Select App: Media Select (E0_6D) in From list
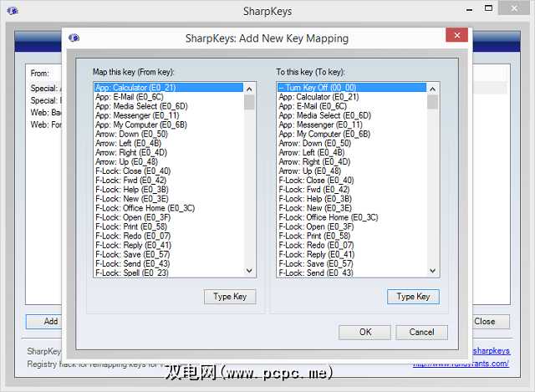Screen dimensions: 535x392 click(169, 106)
